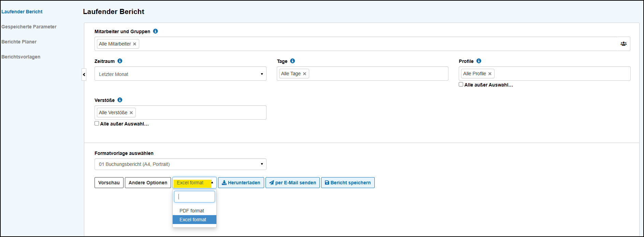Image resolution: width=644 pixels, height=237 pixels.
Task: Open Gespeicherte Parameter in sidebar
Action: 29,27
